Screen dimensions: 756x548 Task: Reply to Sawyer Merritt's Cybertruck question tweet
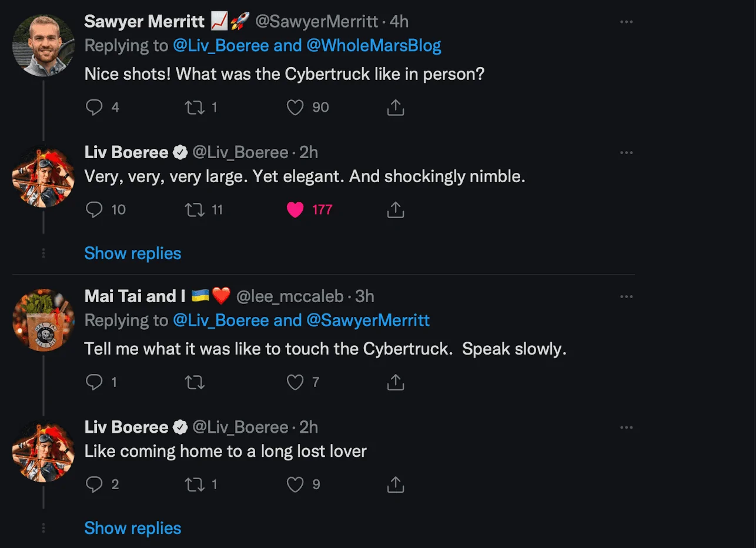click(94, 108)
